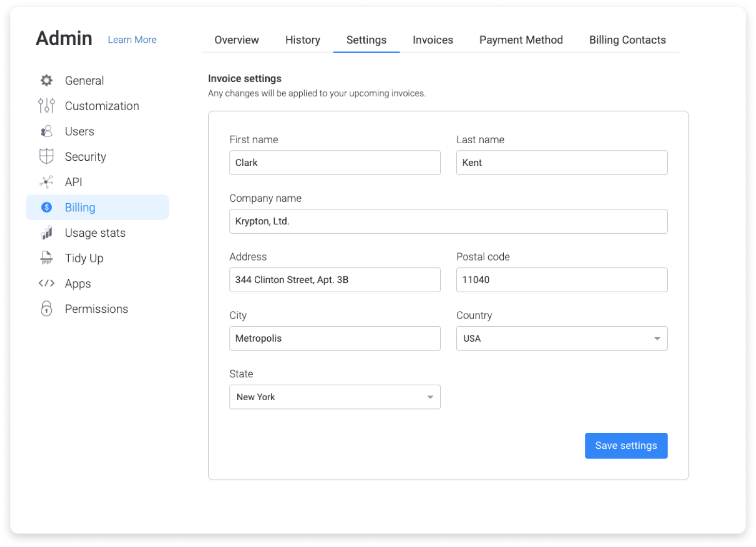
Task: Select the API sidebar label
Action: click(73, 182)
